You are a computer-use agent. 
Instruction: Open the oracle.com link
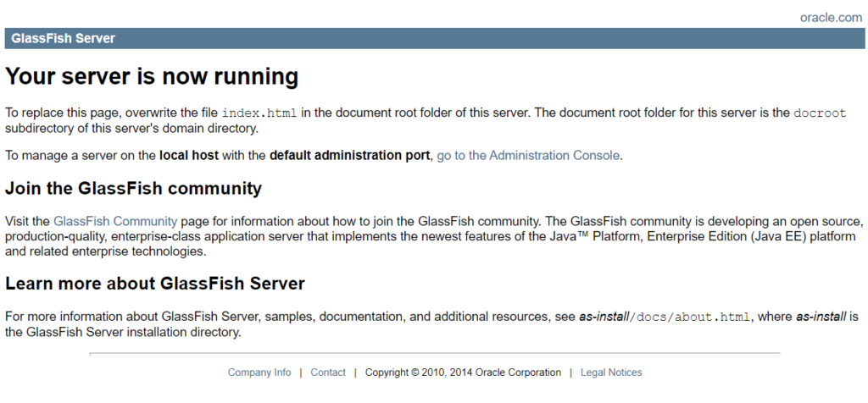point(831,18)
